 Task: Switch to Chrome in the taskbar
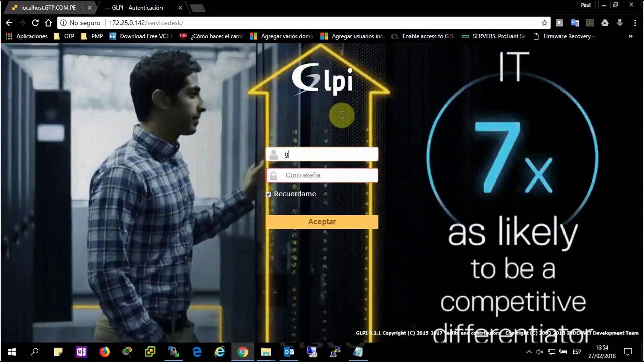click(243, 352)
